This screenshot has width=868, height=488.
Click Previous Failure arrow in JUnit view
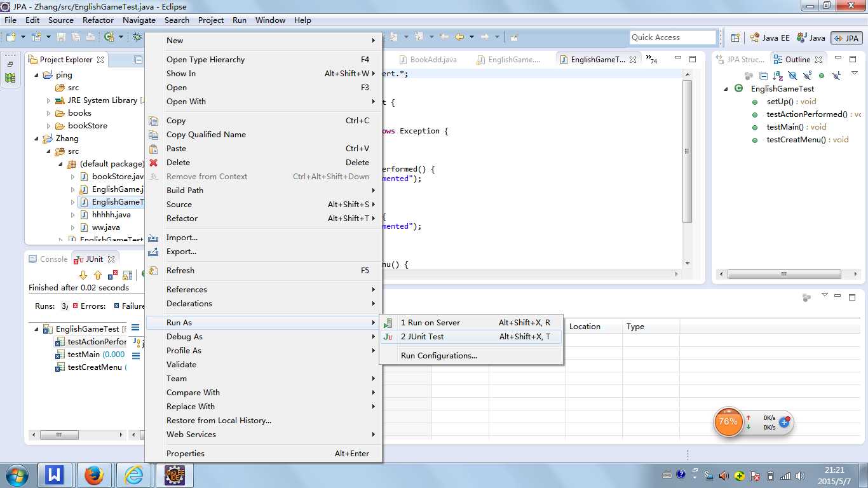point(98,275)
